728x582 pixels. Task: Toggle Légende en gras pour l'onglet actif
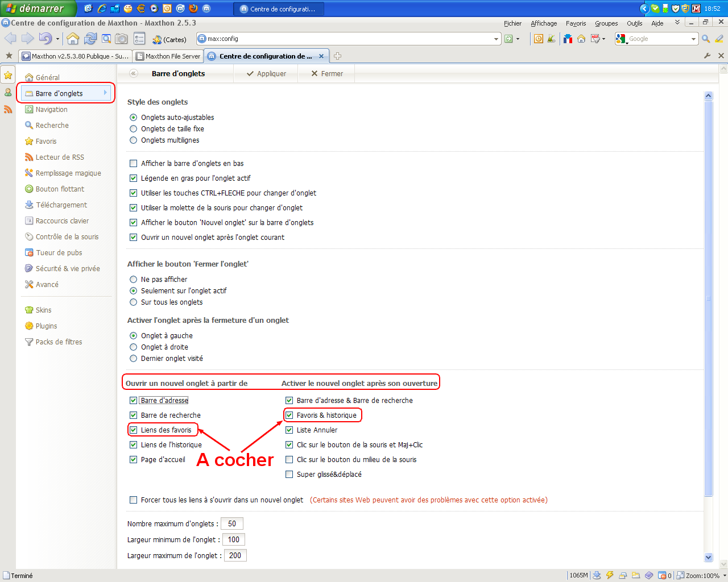(134, 178)
